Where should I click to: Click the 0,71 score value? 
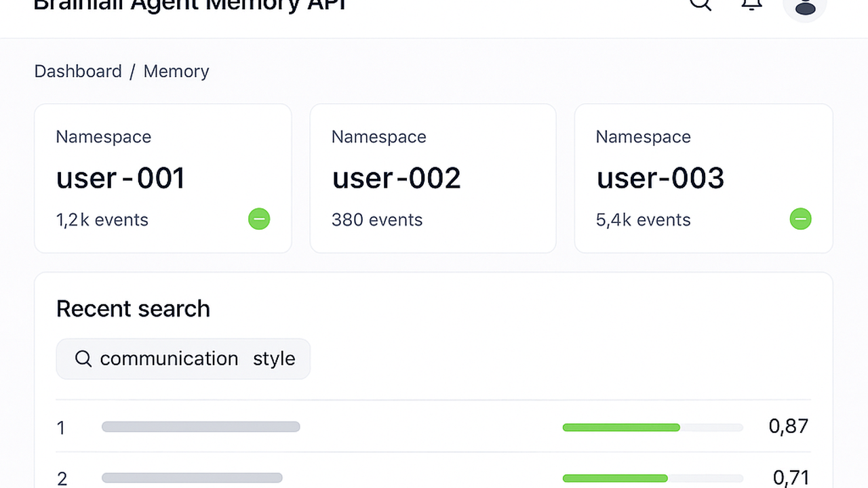(791, 478)
